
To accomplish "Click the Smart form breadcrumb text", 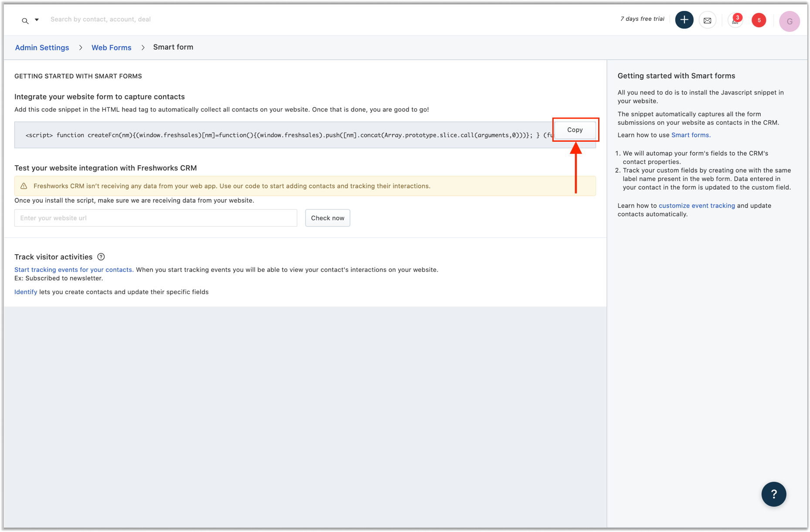I will tap(173, 47).
